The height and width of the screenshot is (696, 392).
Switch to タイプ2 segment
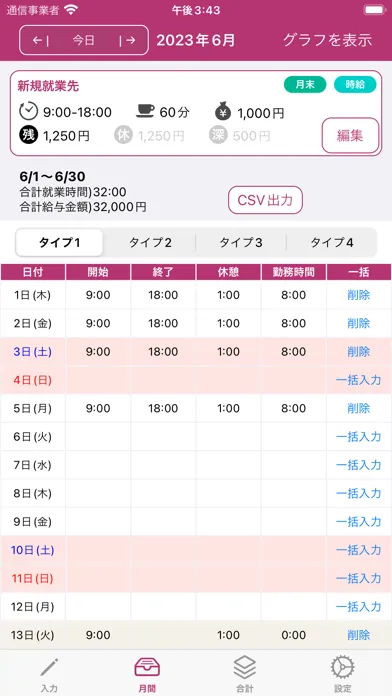pyautogui.click(x=150, y=243)
